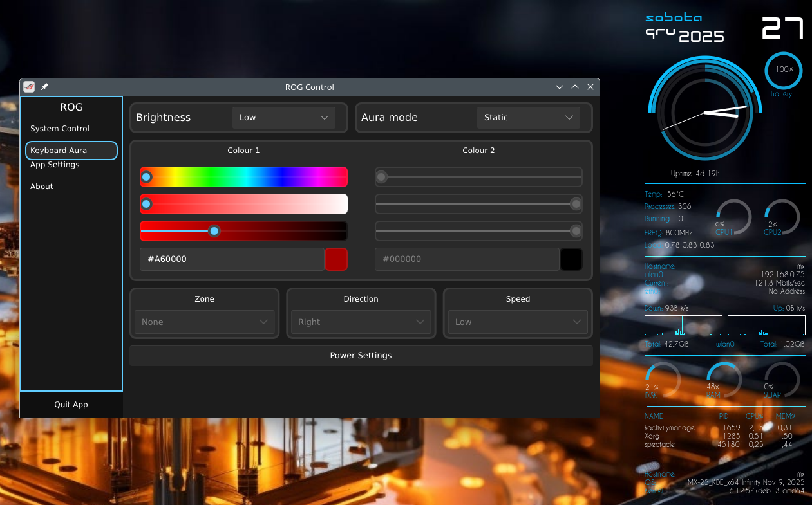Open the Brightness dropdown set to Low
The height and width of the screenshot is (505, 812).
pyautogui.click(x=284, y=118)
